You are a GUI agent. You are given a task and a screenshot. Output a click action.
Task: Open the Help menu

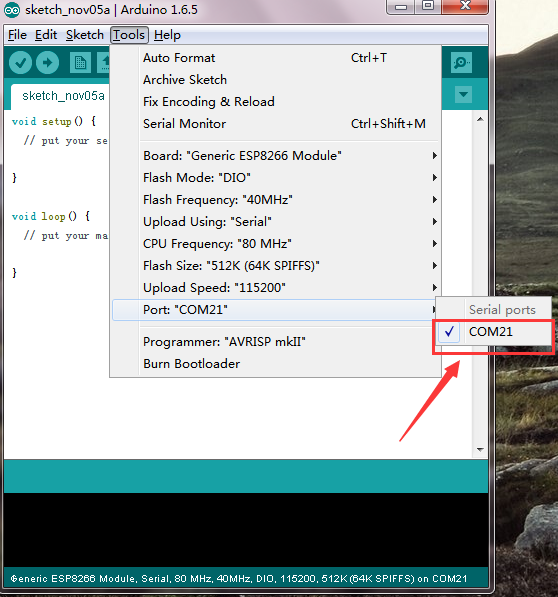click(x=167, y=35)
